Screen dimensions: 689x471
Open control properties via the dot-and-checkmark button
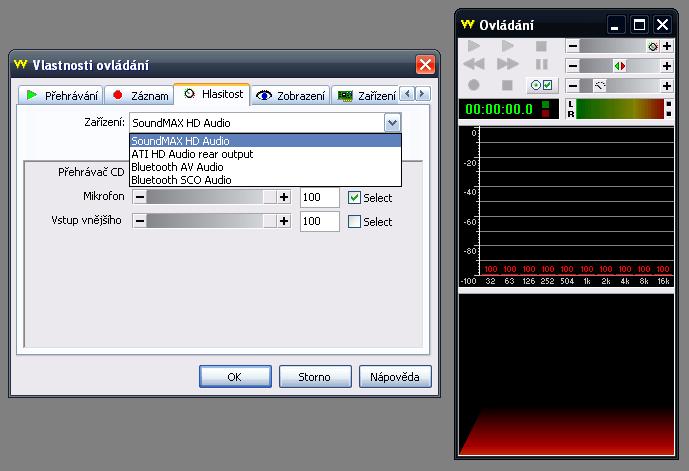tap(542, 85)
